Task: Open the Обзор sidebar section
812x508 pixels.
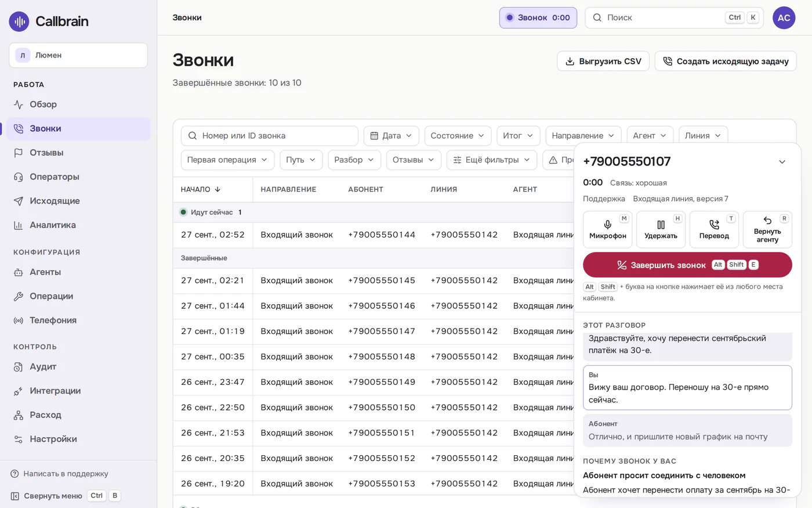Action: tap(78, 105)
